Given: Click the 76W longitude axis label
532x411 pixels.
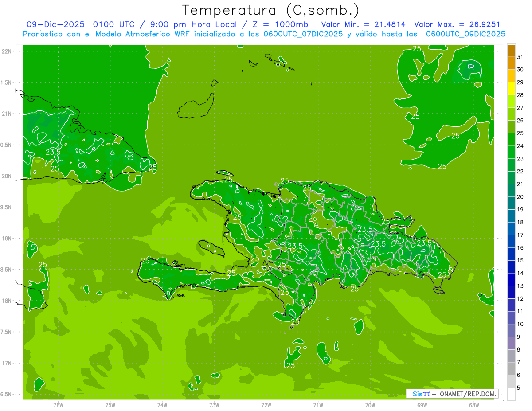Looking at the screenshot, I should tap(58, 405).
